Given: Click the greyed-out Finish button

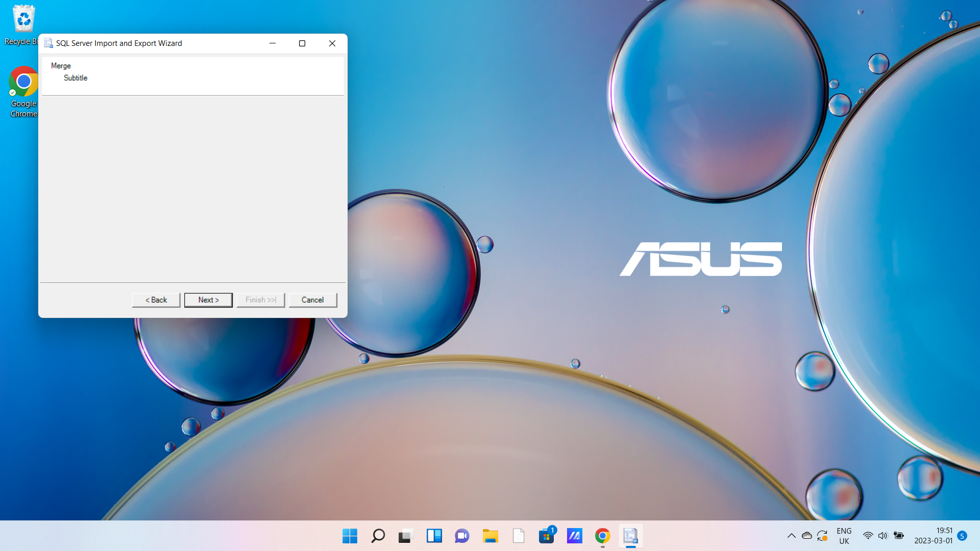Looking at the screenshot, I should coord(261,300).
